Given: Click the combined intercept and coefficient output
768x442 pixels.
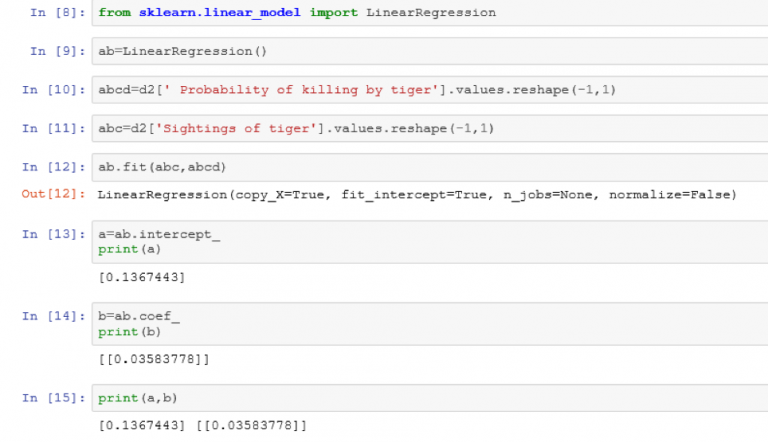Looking at the screenshot, I should tap(202, 426).
